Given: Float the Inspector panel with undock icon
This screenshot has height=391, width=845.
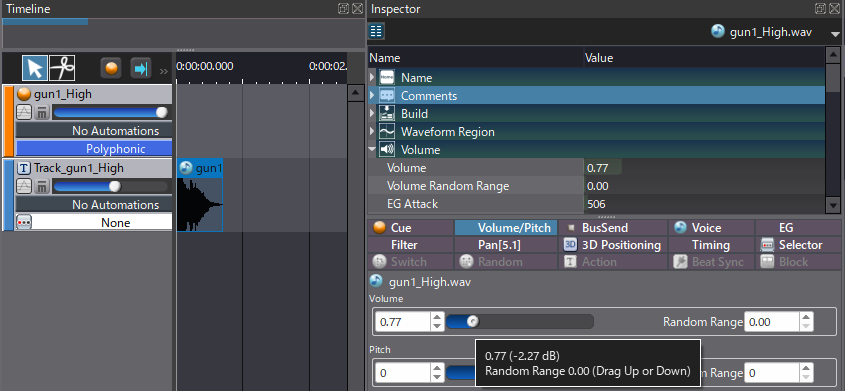Looking at the screenshot, I should tap(820, 9).
